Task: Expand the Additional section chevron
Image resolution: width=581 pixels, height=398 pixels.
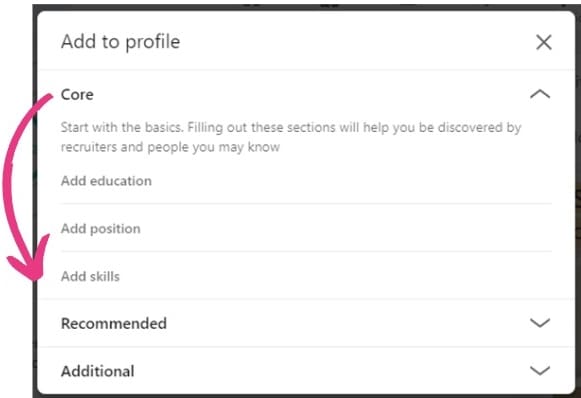Action: 540,371
